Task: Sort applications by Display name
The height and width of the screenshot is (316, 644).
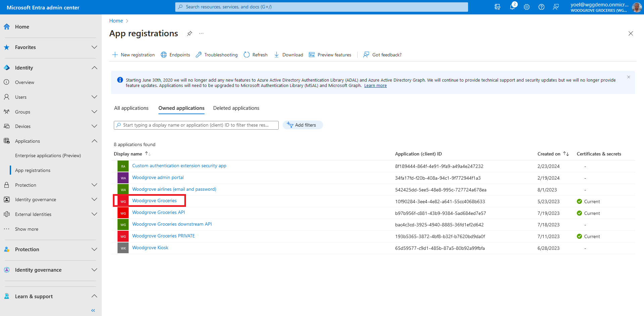Action: (148, 154)
